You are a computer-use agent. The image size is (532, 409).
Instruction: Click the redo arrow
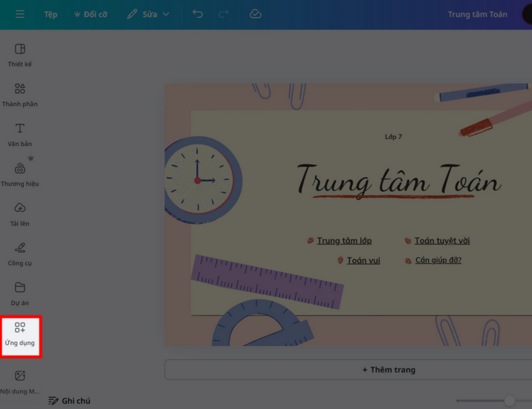pyautogui.click(x=224, y=14)
